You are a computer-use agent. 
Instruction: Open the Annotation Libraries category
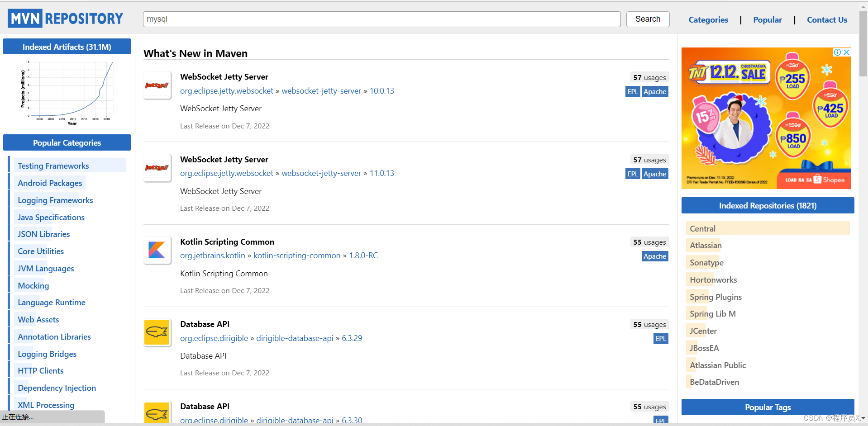[x=54, y=337]
